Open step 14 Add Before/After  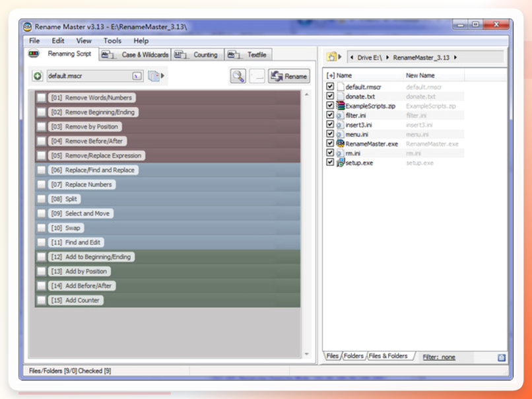tap(81, 286)
